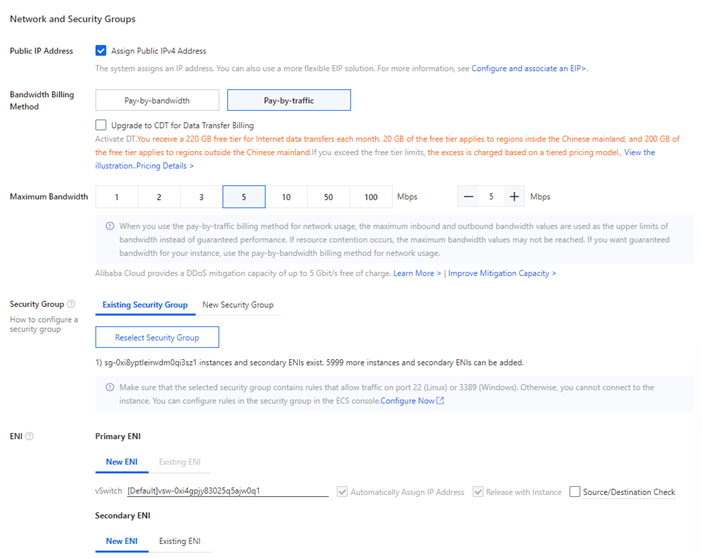
Task: Open View the illustration link
Action: pyautogui.click(x=639, y=152)
